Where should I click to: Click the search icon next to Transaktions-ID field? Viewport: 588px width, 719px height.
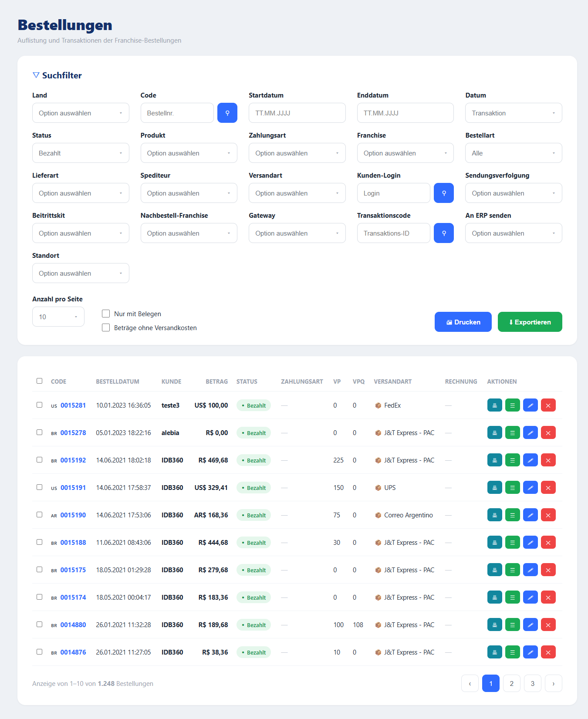[444, 233]
